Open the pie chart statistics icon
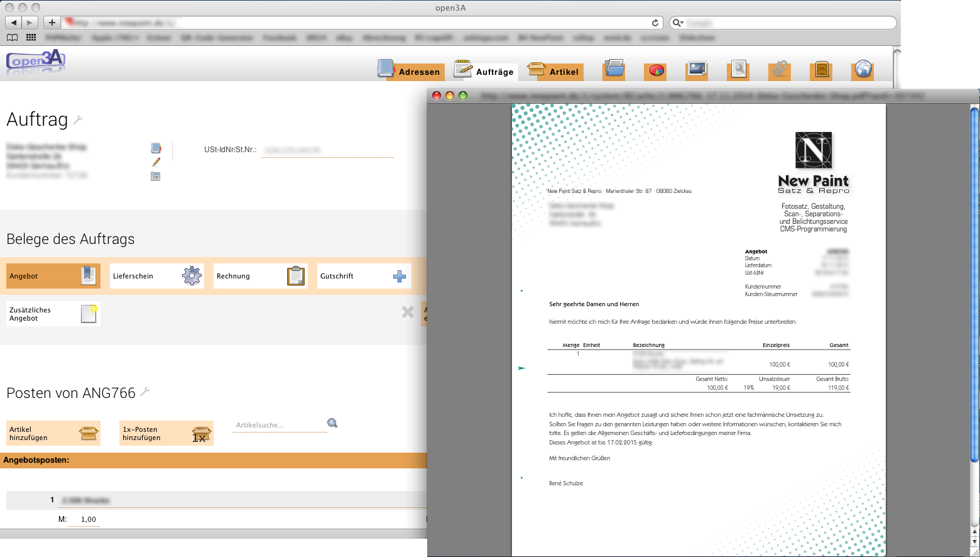980x557 pixels. pos(656,70)
